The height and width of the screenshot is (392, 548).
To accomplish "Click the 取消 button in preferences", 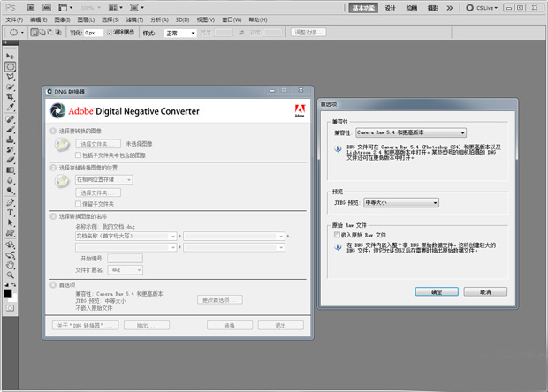I will coord(485,291).
